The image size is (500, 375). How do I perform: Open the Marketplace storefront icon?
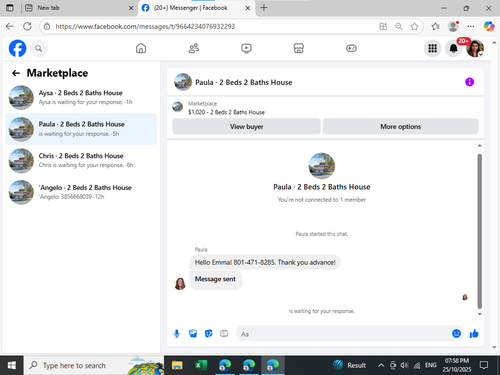(x=299, y=48)
